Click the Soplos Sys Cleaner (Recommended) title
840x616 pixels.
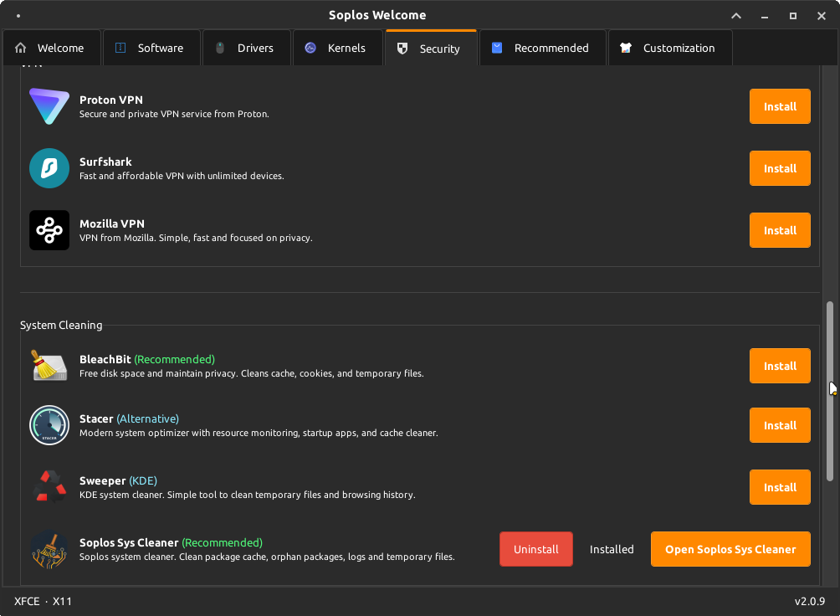click(x=171, y=542)
